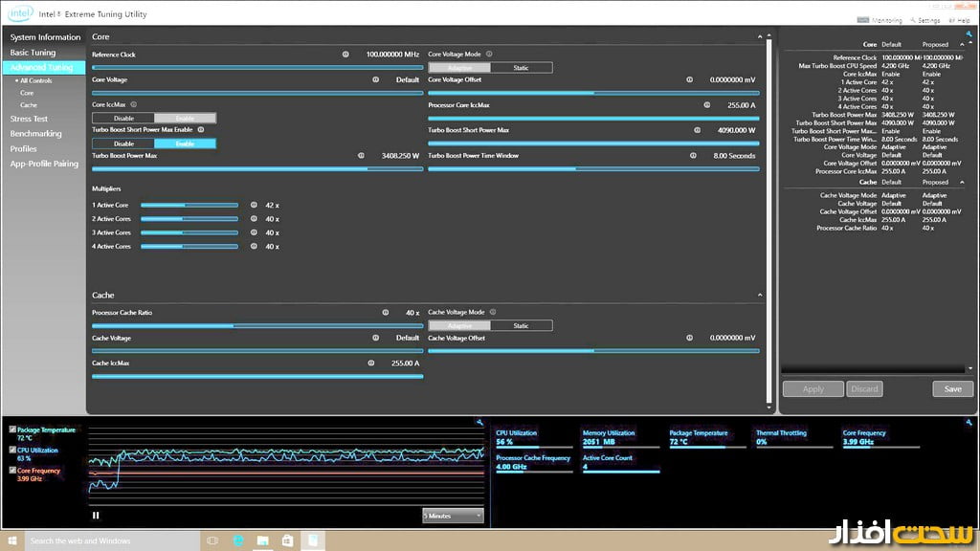Viewport: 980px width, 551px height.
Task: Click the info icon for 1 Active Core
Action: (254, 205)
